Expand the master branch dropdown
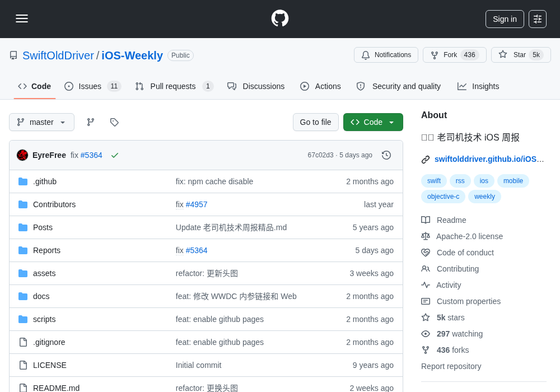 42,122
